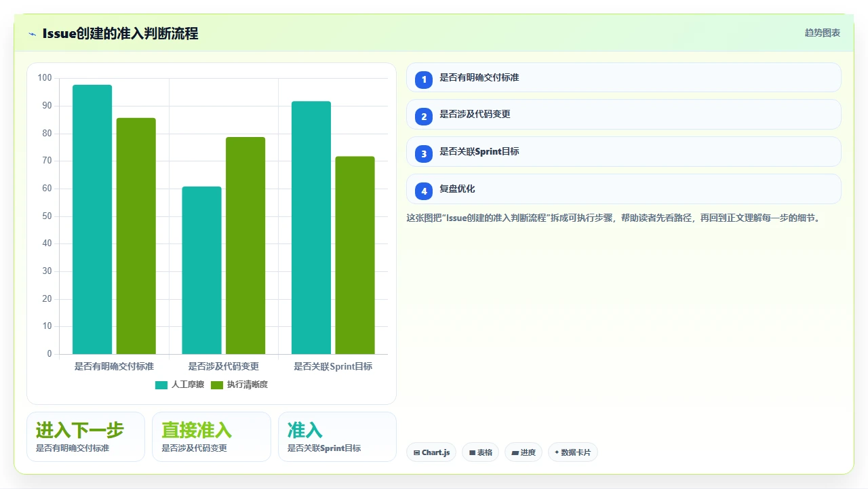The height and width of the screenshot is (489, 868).
Task: Select step number 4 circle badge
Action: pos(424,191)
